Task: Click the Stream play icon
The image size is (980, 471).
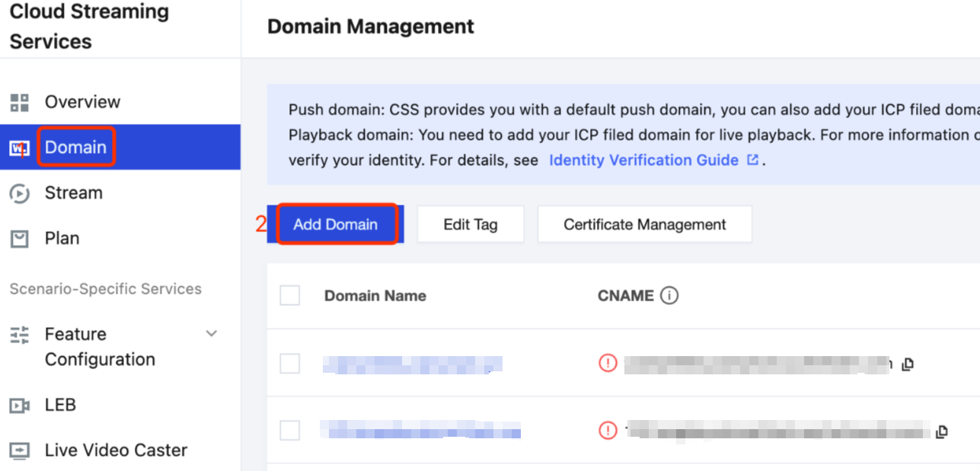Action: [x=19, y=193]
